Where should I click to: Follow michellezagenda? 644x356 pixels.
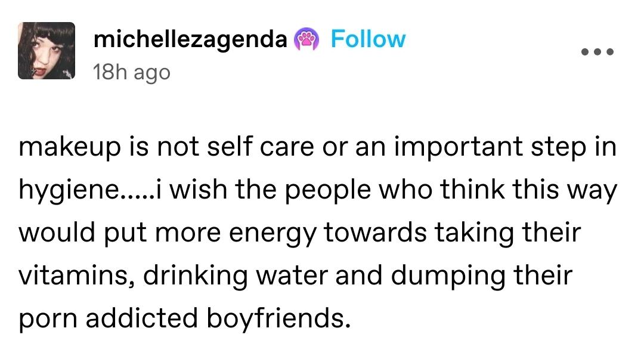click(368, 39)
